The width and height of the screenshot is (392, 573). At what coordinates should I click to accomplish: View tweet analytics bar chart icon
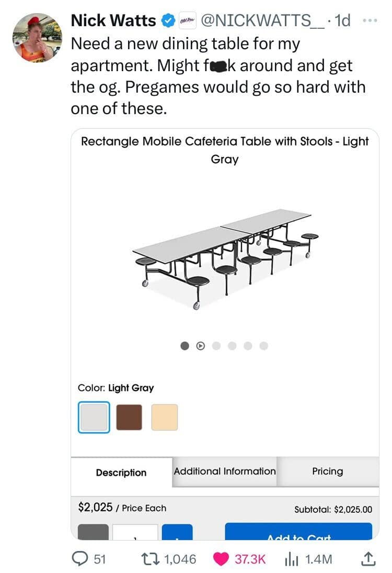[x=291, y=559]
